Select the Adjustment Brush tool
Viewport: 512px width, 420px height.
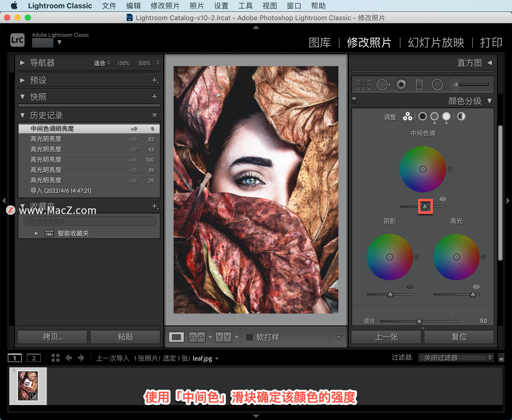pyautogui.click(x=470, y=85)
